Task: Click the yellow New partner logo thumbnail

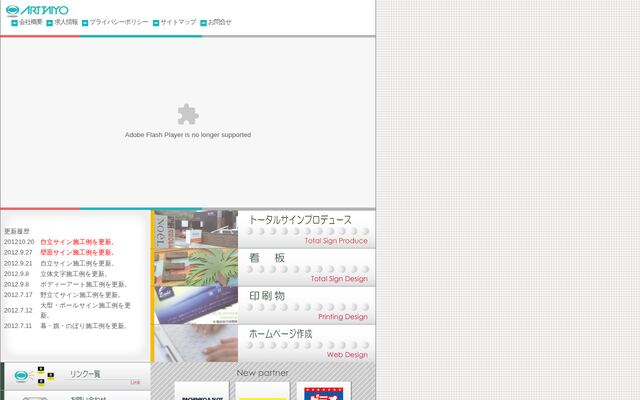Action: click(262, 391)
